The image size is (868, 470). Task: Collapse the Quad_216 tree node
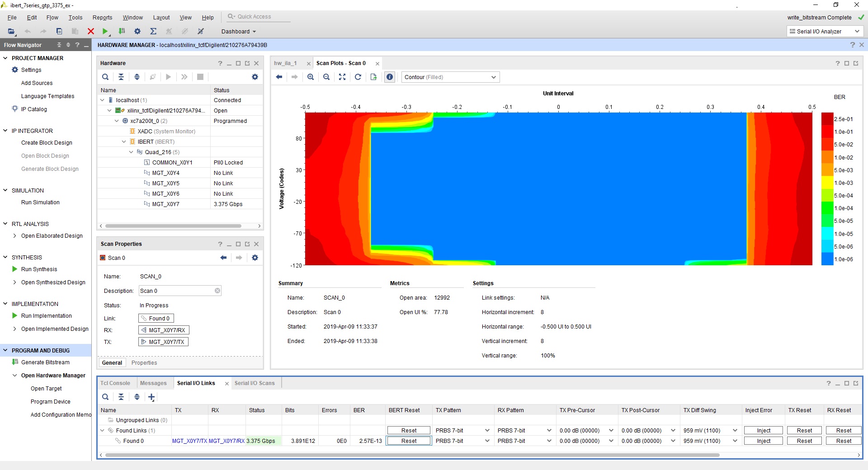click(131, 152)
